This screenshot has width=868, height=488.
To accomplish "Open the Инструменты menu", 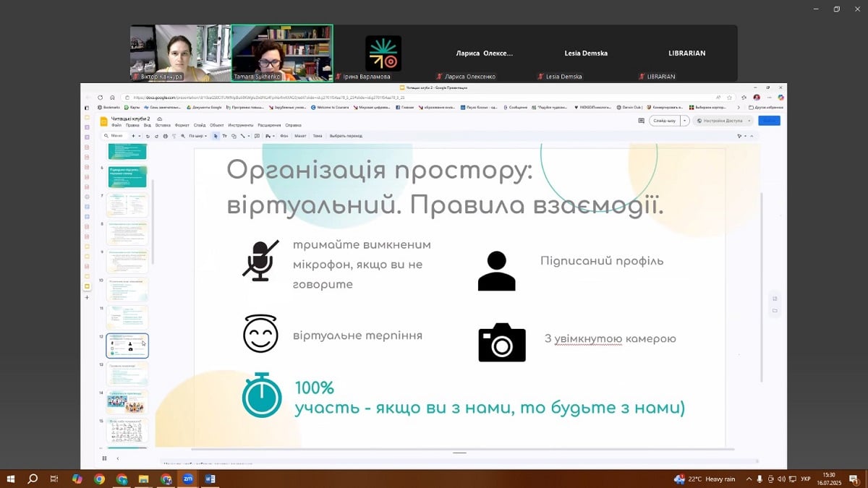I will tap(240, 125).
